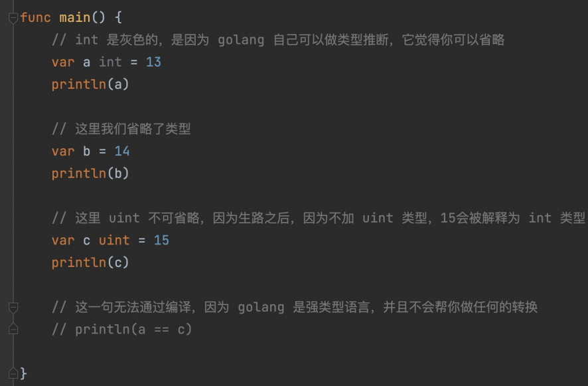
Task: Place the cursor on the number 15
Action: (x=161, y=241)
